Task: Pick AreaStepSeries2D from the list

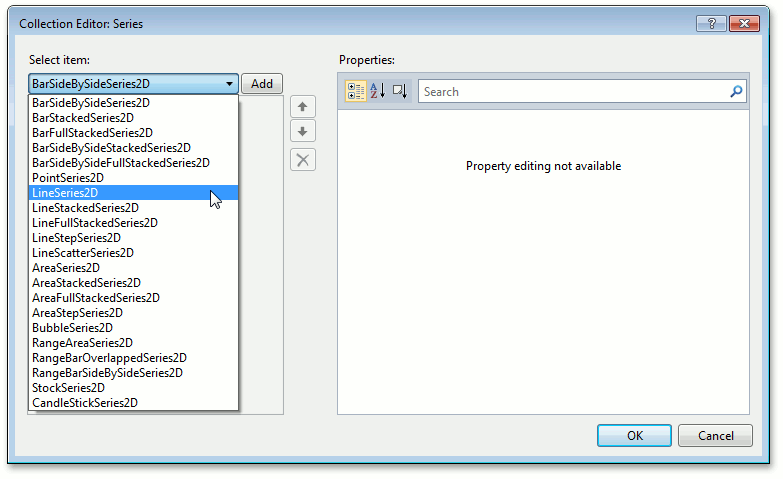Action: pos(133,313)
